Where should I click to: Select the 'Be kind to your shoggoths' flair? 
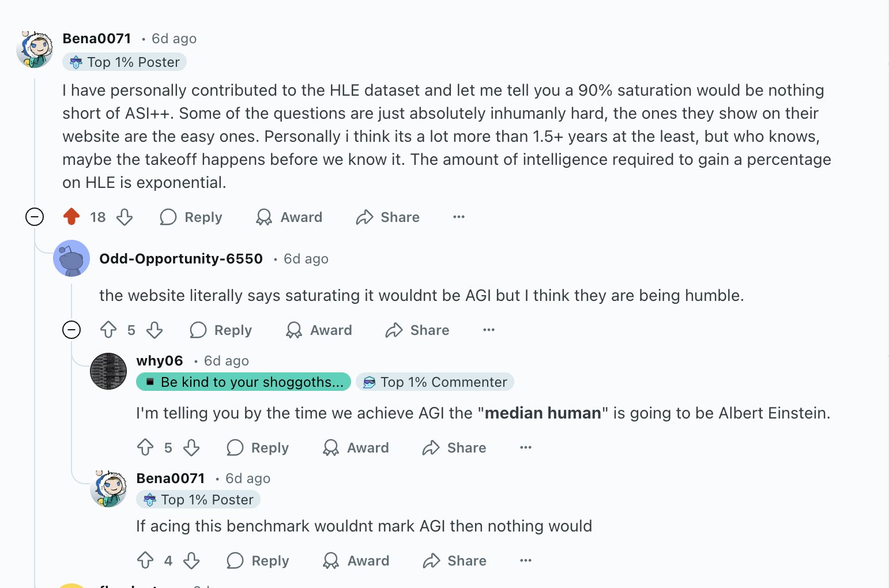click(x=243, y=382)
